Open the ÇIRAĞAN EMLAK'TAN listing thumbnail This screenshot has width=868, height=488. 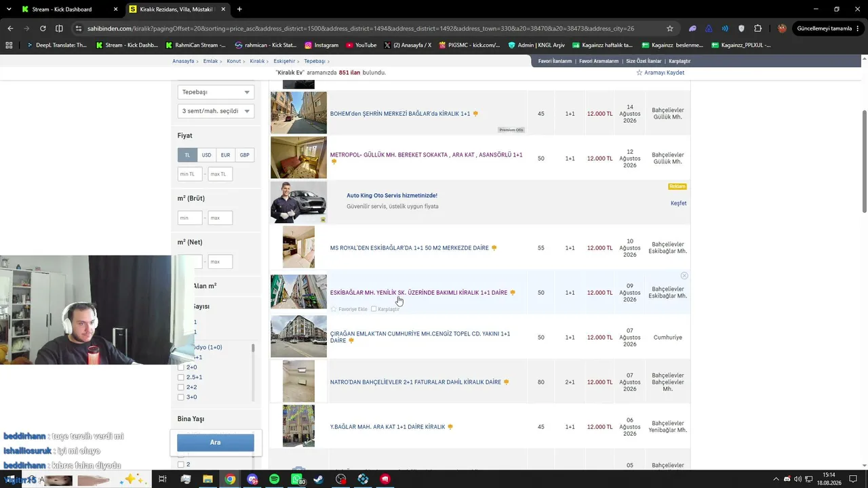tap(298, 337)
